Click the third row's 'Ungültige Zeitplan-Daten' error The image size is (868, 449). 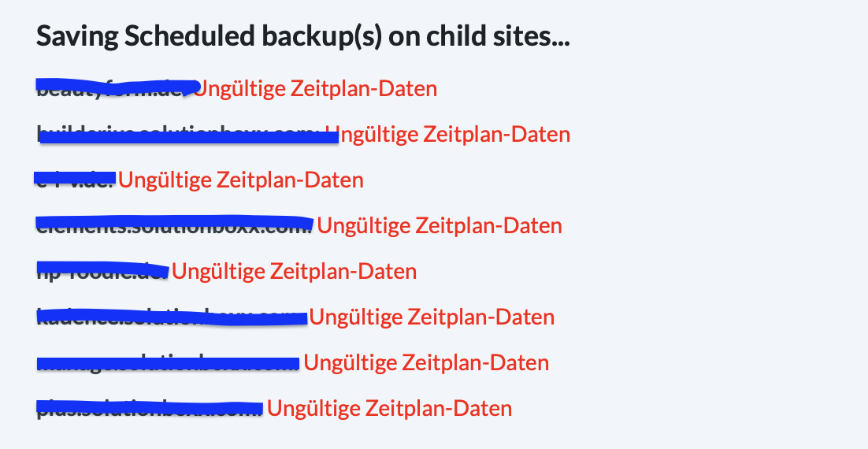pos(241,180)
